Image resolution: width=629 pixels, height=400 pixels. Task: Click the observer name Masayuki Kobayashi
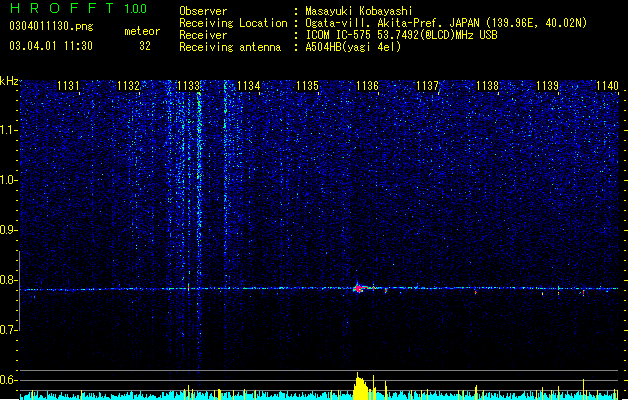(359, 11)
